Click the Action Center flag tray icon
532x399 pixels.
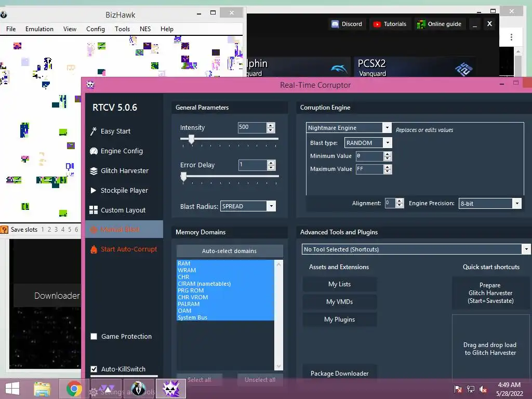coord(458,389)
